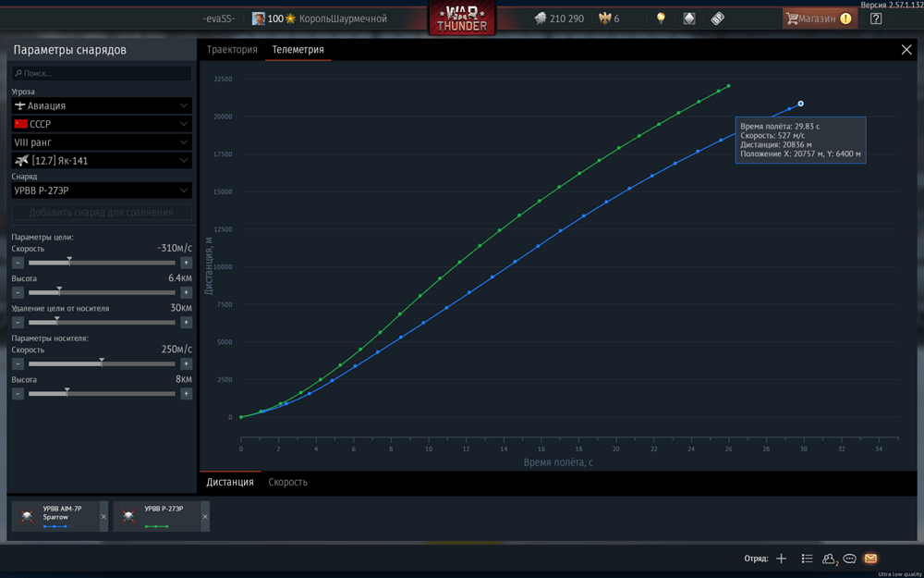This screenshot has width=924, height=578.
Task: Click the Поиск search field
Action: (102, 73)
